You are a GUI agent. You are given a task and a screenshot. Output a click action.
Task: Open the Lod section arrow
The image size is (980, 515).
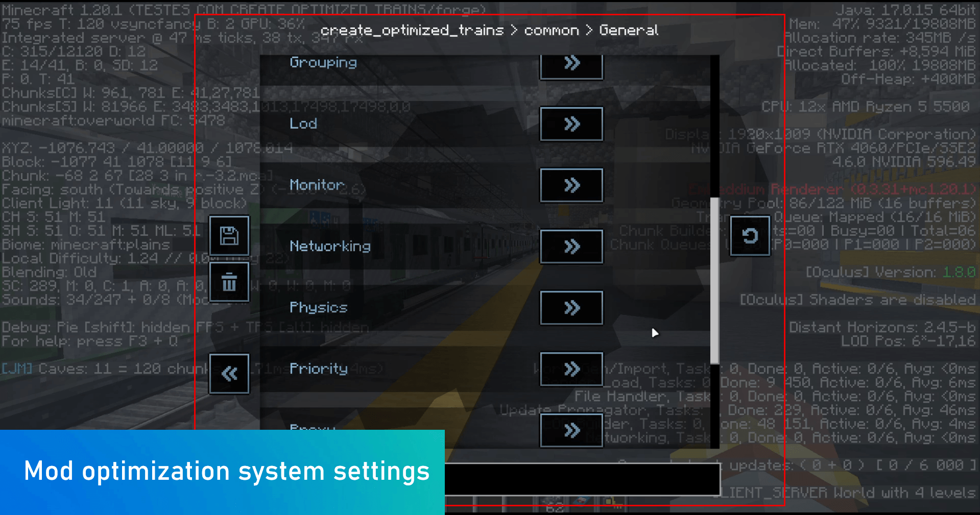coord(571,124)
